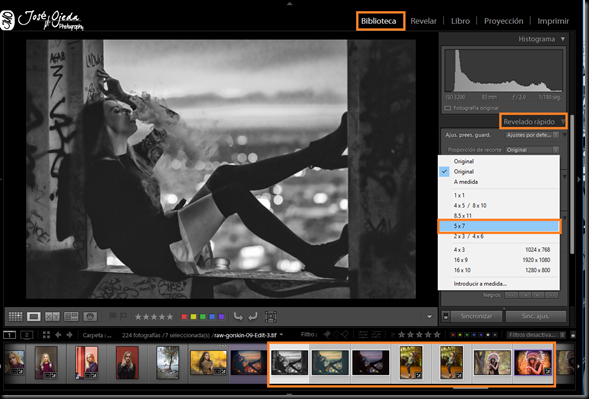
Task: Apply purple color label in toolbar
Action: 221,317
